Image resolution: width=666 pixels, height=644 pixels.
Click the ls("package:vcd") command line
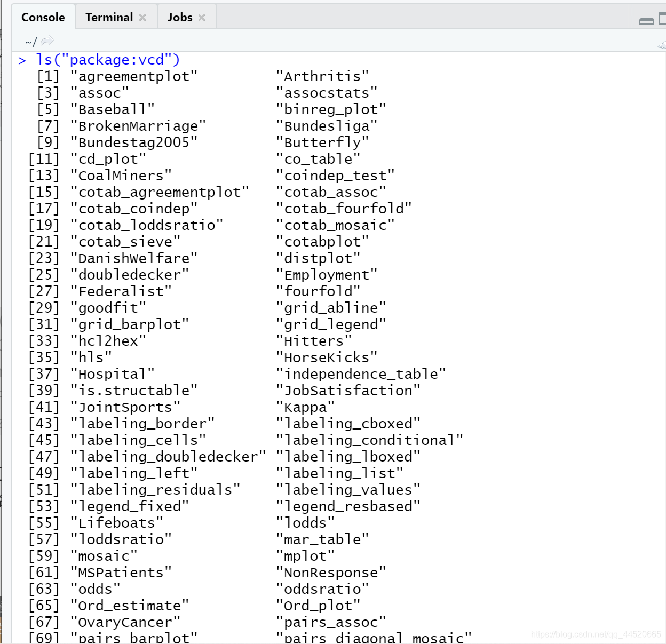108,60
